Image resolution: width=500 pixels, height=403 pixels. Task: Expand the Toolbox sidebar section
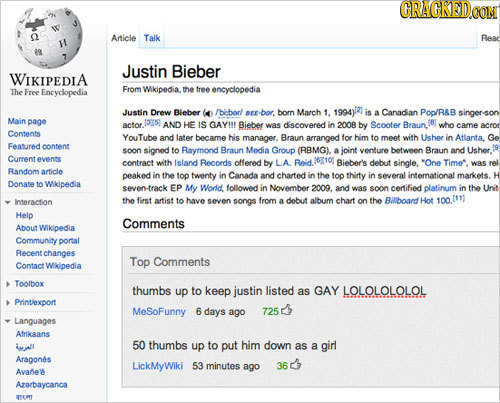[8, 284]
